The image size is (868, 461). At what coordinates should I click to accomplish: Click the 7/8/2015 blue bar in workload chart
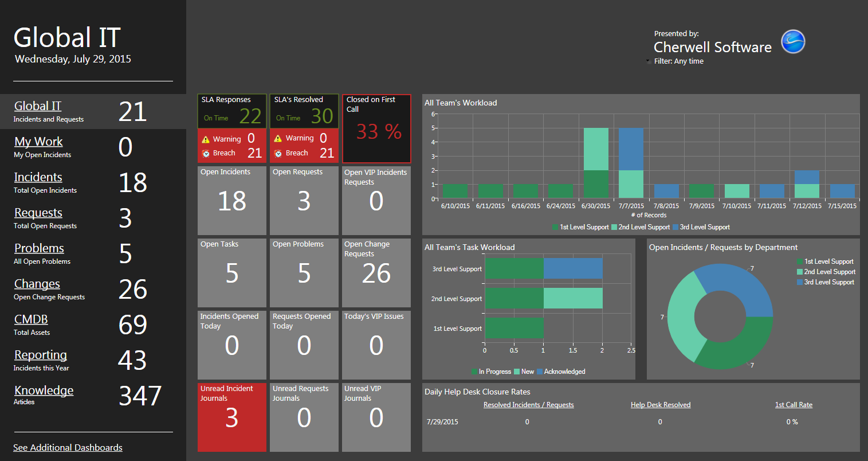click(x=666, y=192)
